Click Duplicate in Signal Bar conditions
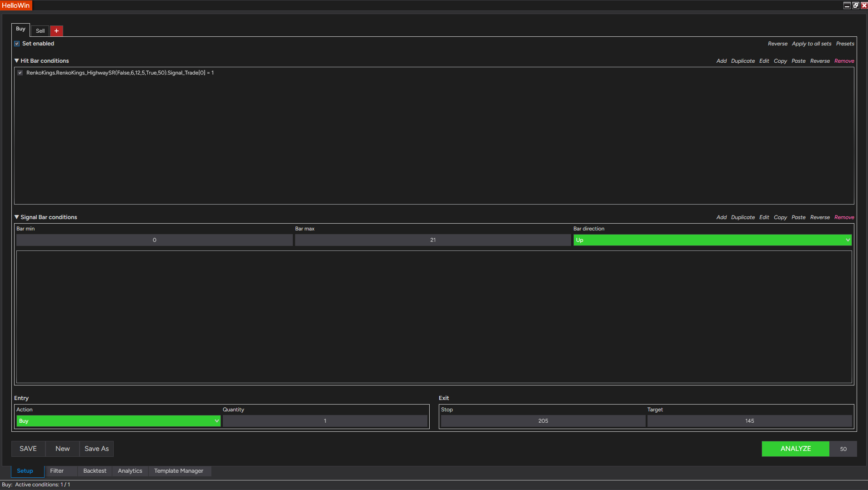Screen dimensions: 868x490 (743, 217)
